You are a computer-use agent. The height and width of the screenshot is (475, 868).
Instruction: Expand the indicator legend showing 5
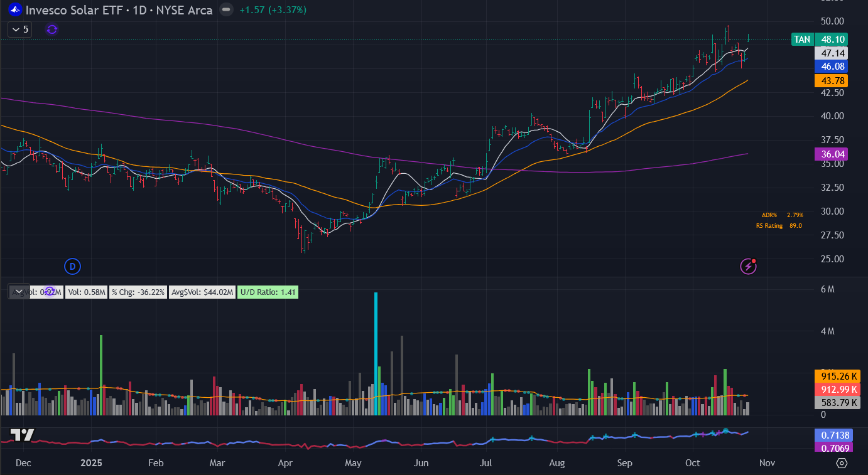[21, 29]
